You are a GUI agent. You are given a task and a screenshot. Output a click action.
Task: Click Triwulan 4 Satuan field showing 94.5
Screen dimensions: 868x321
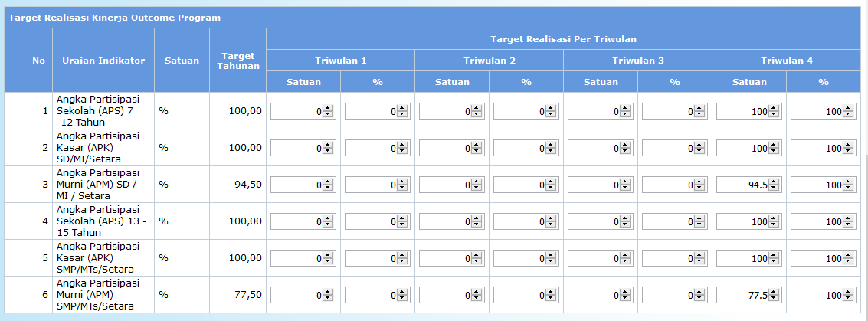click(x=749, y=185)
